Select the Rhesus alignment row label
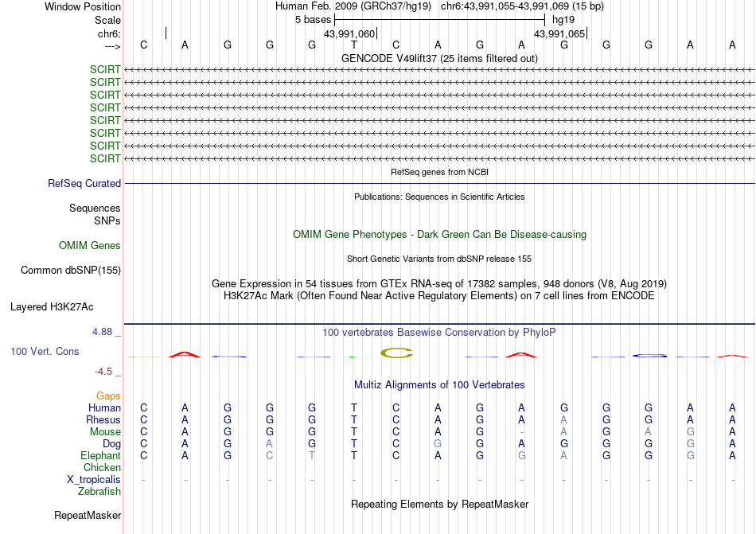 (x=103, y=419)
